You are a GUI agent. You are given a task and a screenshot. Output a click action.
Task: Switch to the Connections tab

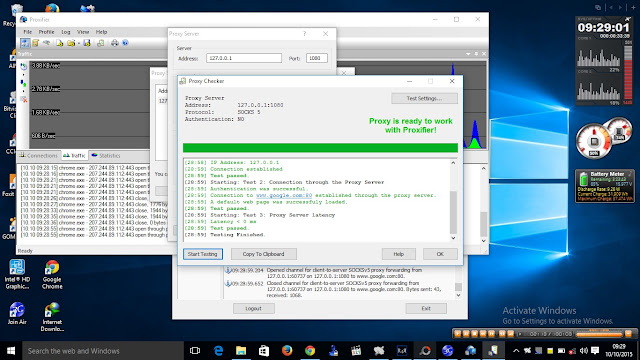click(x=39, y=156)
